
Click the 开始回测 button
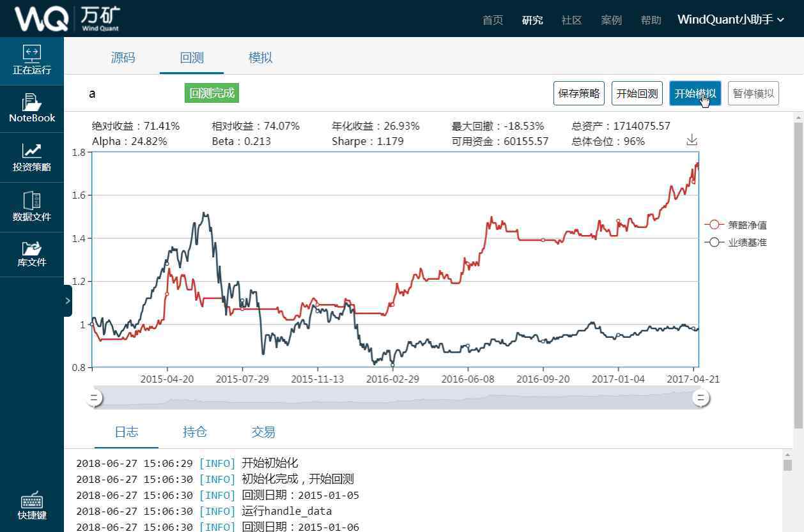(x=637, y=93)
